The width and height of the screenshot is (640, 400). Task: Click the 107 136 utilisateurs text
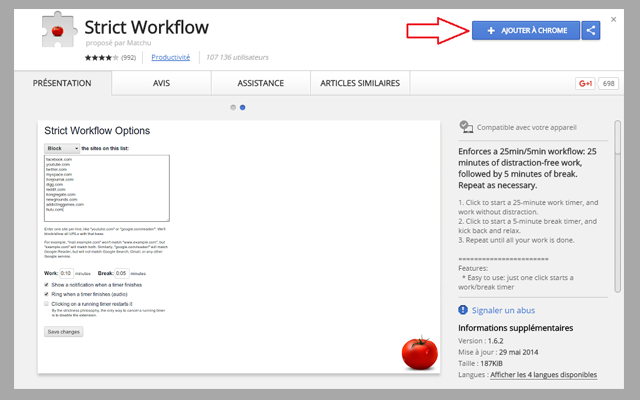237,57
